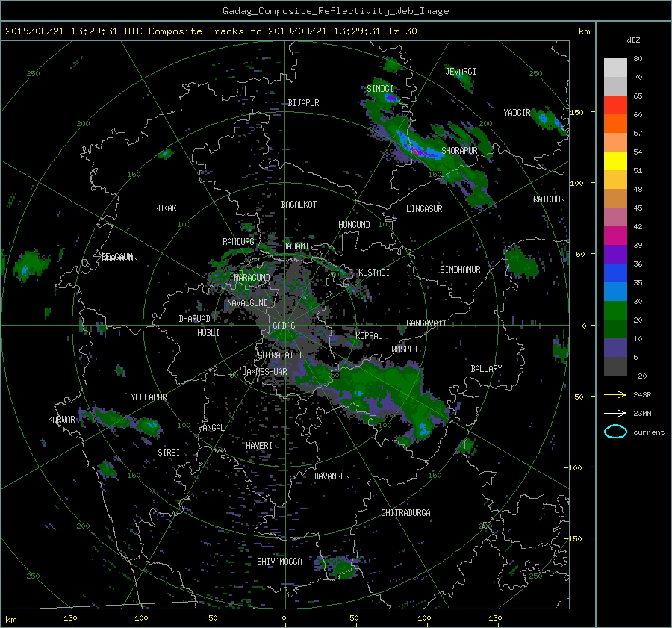672x628 pixels.
Task: Click the 150 km mark on right axis
Action: [x=576, y=112]
